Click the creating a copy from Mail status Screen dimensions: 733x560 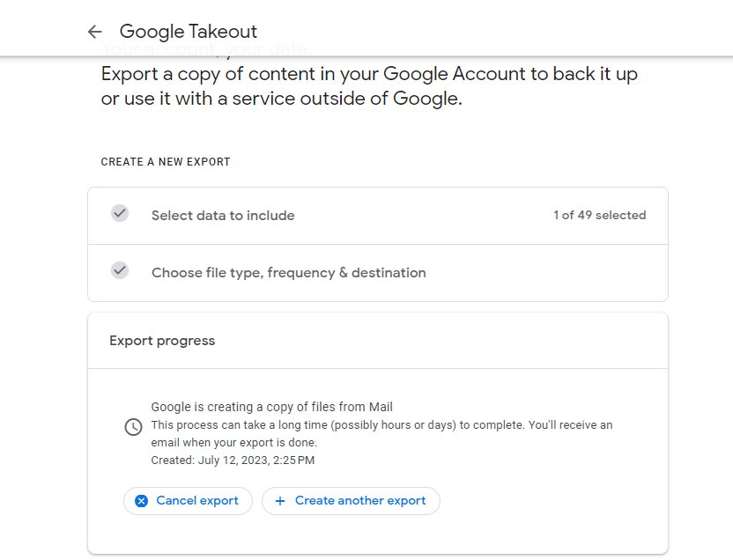(x=272, y=407)
